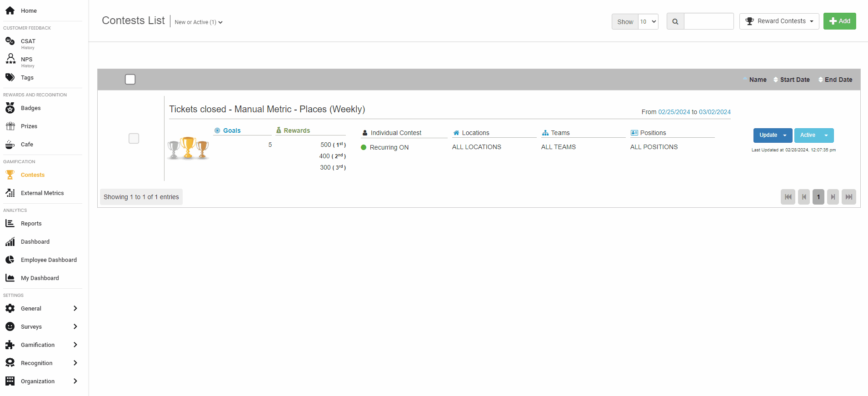Open the New or Active filter dropdown

(x=199, y=22)
